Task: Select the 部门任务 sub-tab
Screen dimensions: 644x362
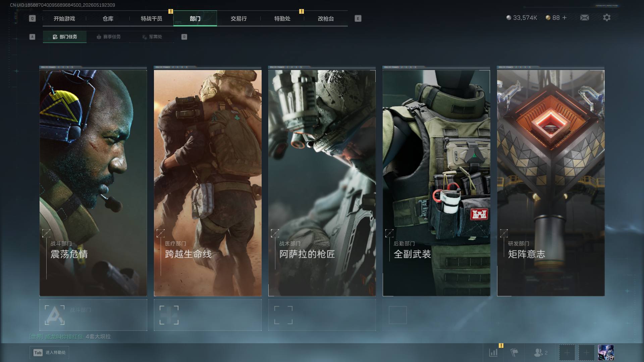Action: (65, 37)
